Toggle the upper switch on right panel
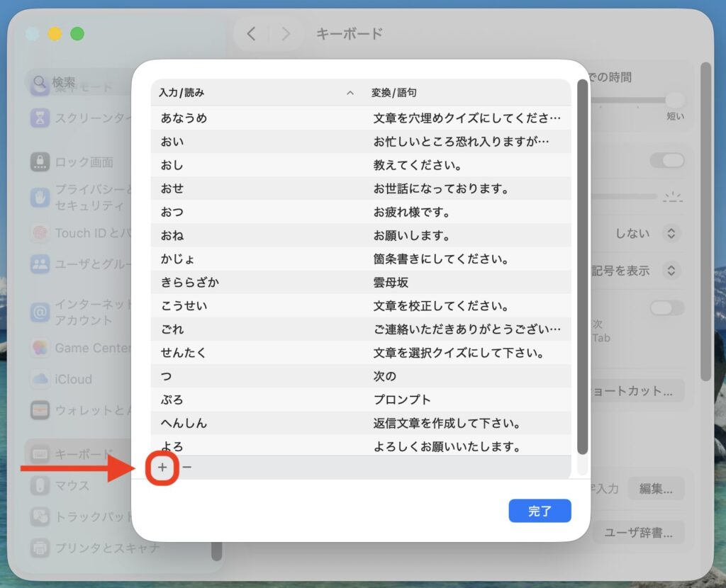The image size is (726, 588). pos(667,161)
